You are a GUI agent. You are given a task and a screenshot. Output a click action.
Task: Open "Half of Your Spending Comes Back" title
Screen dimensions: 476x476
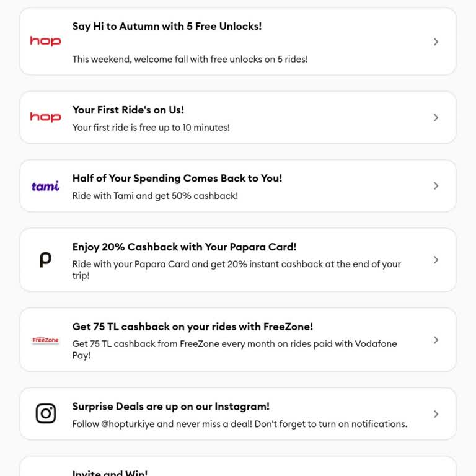click(x=177, y=178)
